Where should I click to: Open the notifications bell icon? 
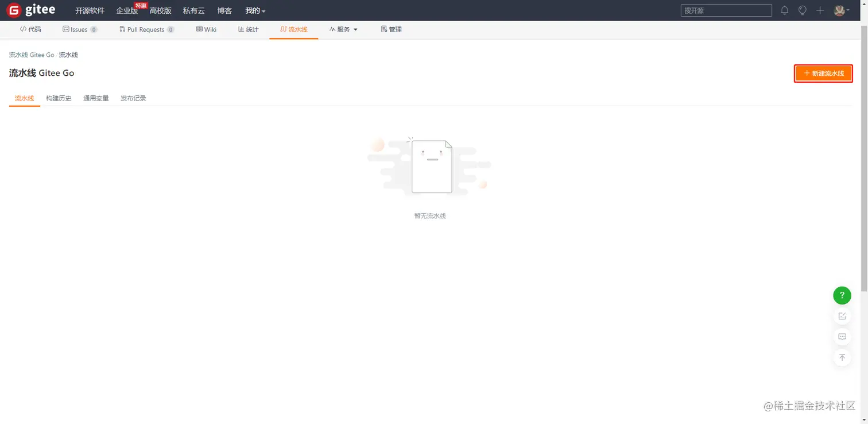pyautogui.click(x=784, y=10)
